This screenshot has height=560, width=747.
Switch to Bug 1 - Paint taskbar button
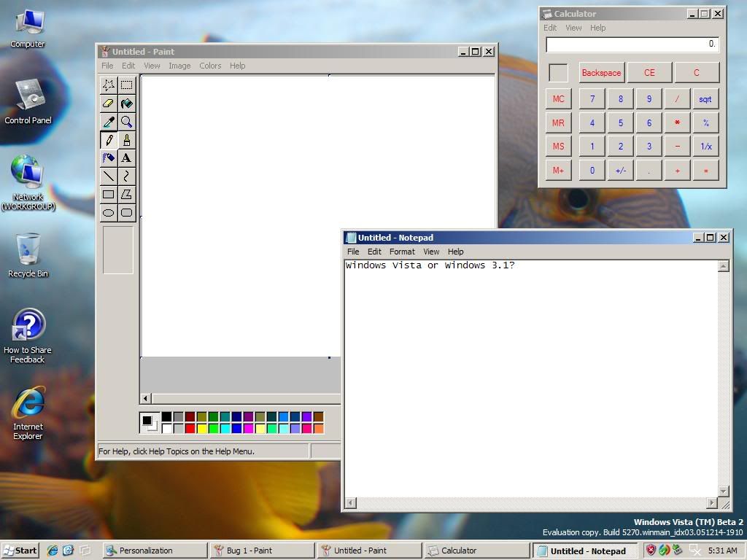(x=263, y=551)
